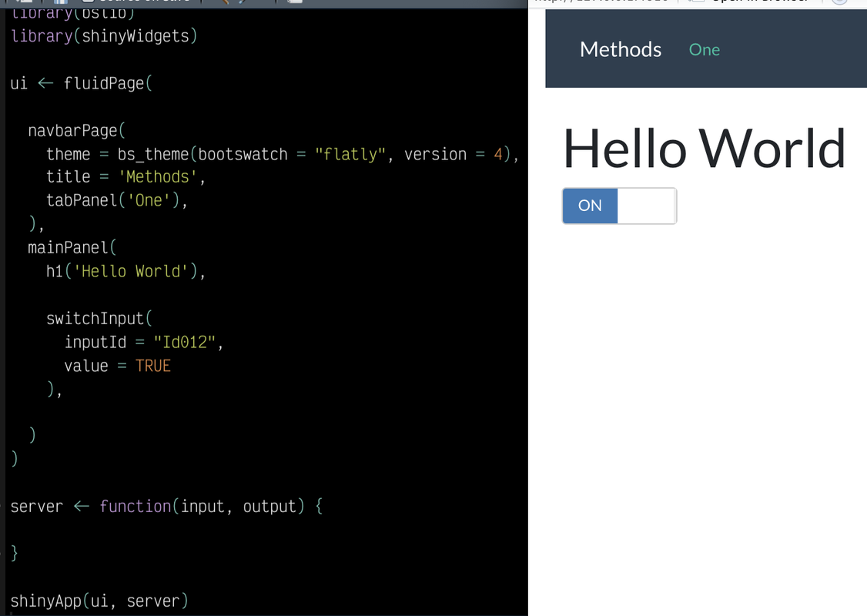This screenshot has width=867, height=616.
Task: Click the 'Methods' navbar title
Action: (x=621, y=50)
